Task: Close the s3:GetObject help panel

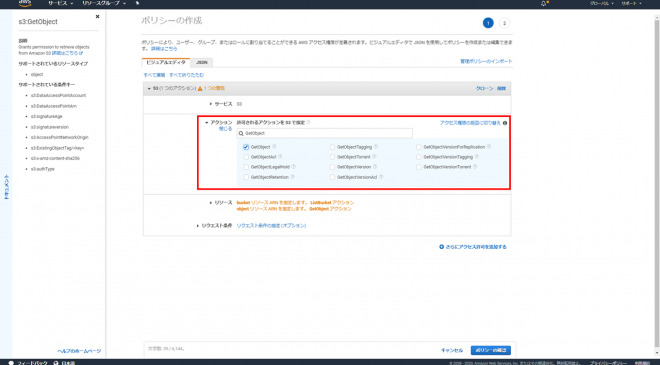Action: point(97,16)
